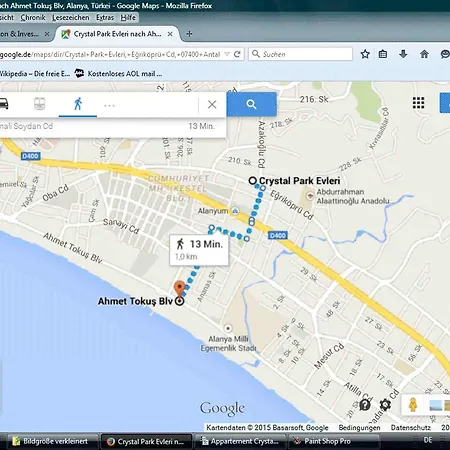This screenshot has height=450, width=450.
Task: Focus the Suchen search field
Action: coord(300,54)
